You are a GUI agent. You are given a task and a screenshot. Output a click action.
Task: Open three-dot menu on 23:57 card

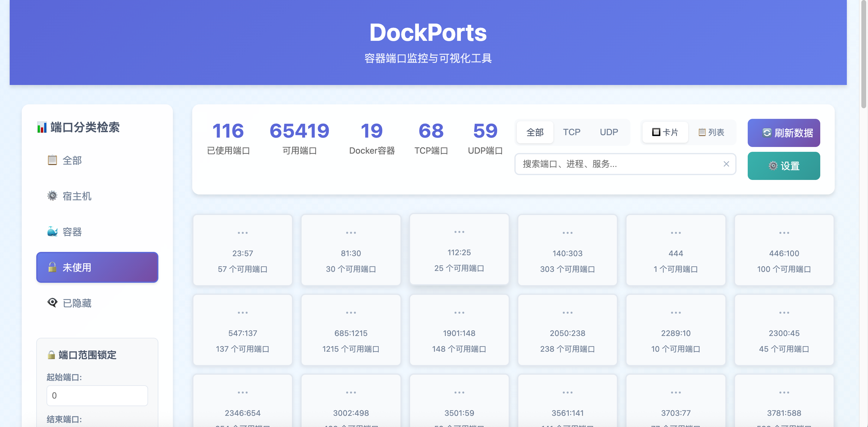(x=243, y=233)
